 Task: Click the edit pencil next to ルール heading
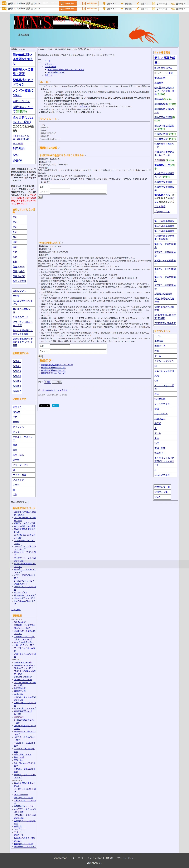point(50,82)
